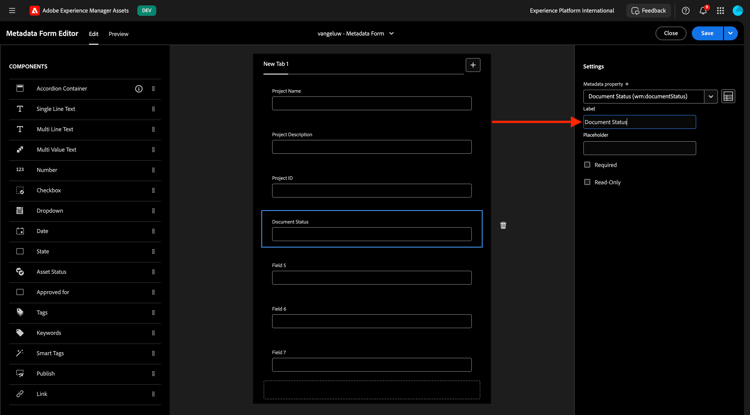Image resolution: width=750 pixels, height=415 pixels.
Task: Enable the Required checkbox
Action: (x=587, y=164)
